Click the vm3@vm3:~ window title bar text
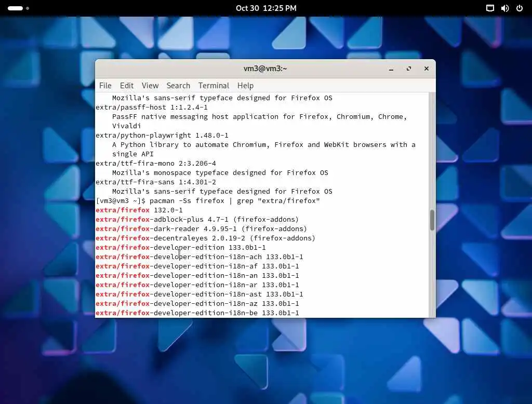 click(x=265, y=69)
